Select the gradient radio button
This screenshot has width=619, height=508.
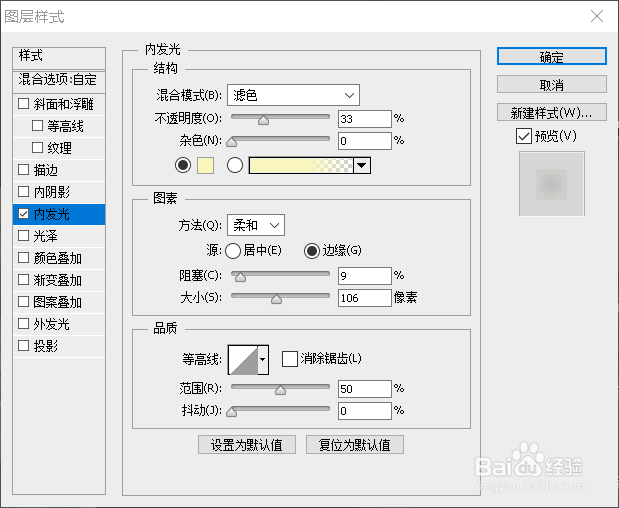point(234,165)
